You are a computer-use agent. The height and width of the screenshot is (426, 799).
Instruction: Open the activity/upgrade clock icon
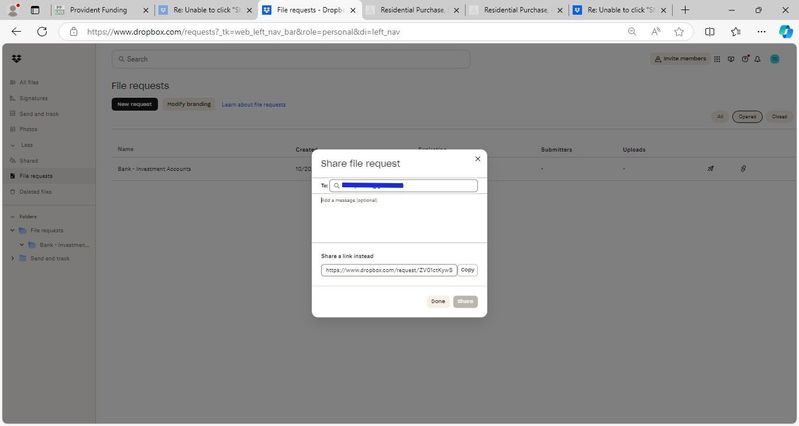point(745,59)
